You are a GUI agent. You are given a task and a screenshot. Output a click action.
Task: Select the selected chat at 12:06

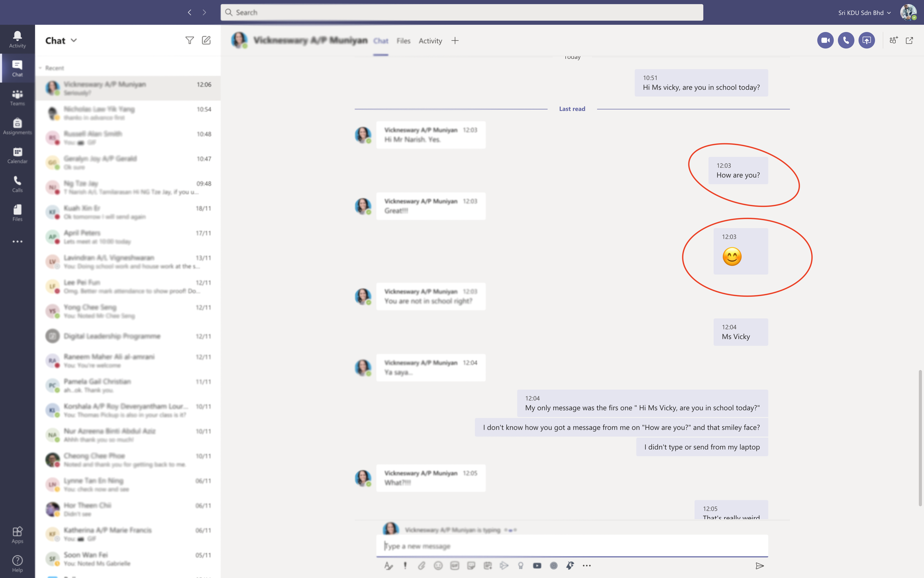tap(128, 88)
